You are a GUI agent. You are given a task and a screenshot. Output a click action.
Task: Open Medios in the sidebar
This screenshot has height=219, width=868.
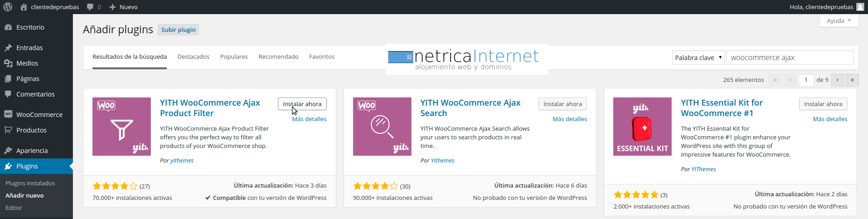[x=27, y=63]
